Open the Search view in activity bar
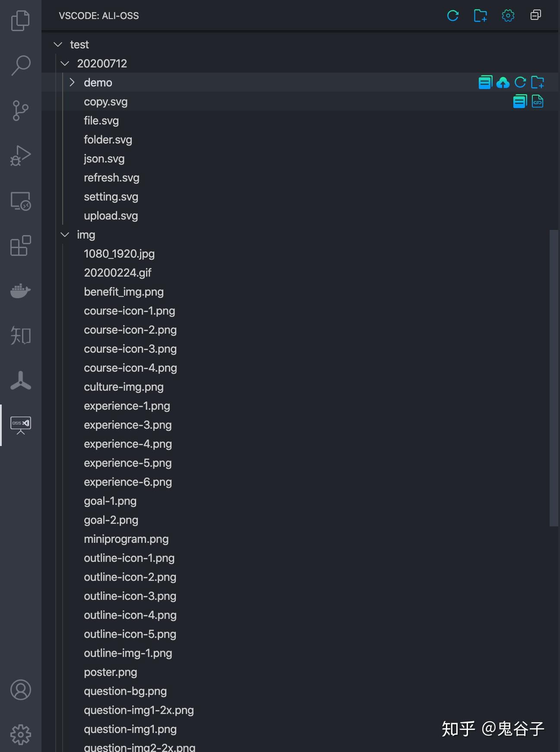Viewport: 560px width, 752px height. click(x=20, y=64)
